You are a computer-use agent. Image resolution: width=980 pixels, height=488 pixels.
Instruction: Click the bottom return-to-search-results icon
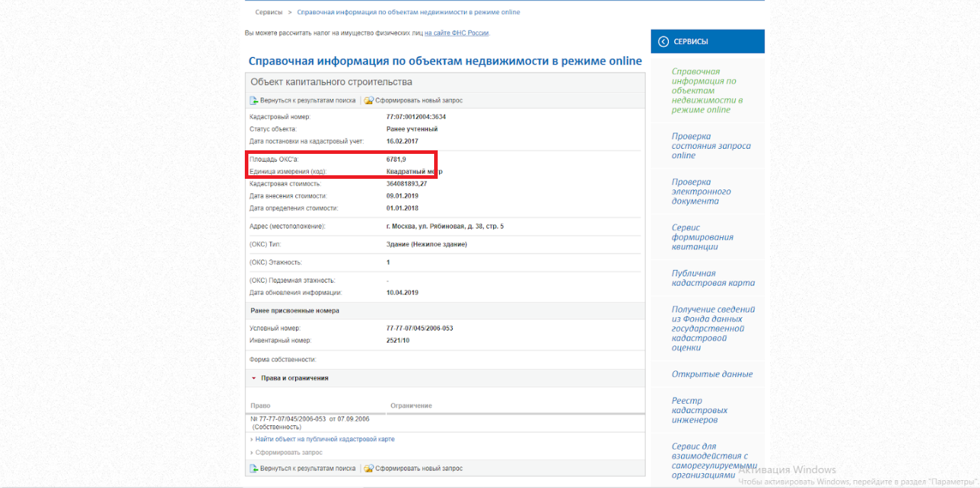[x=254, y=468]
